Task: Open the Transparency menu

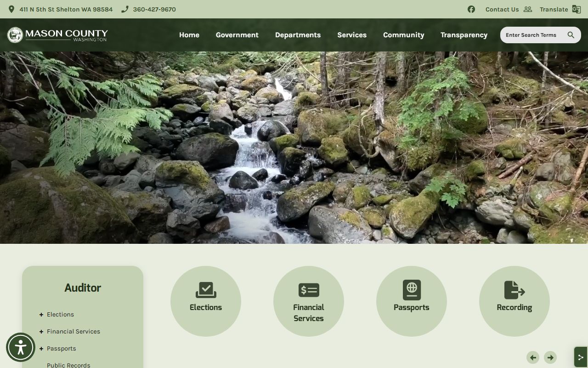Action: click(464, 35)
